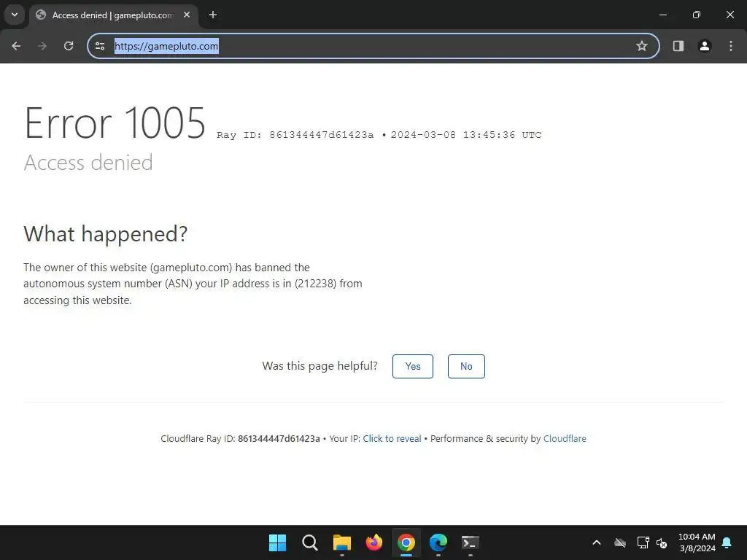This screenshot has width=747, height=560.
Task: Click the Was this page helpful? text
Action: tap(320, 366)
